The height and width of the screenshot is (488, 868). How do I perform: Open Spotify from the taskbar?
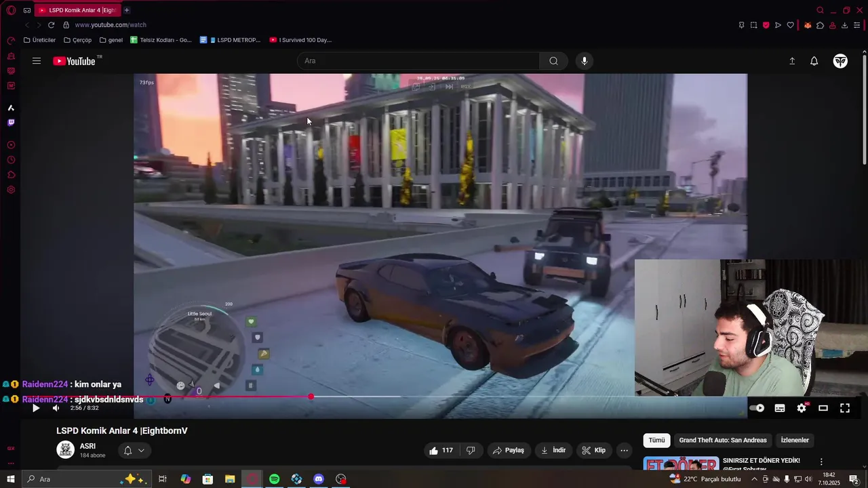[274, 479]
